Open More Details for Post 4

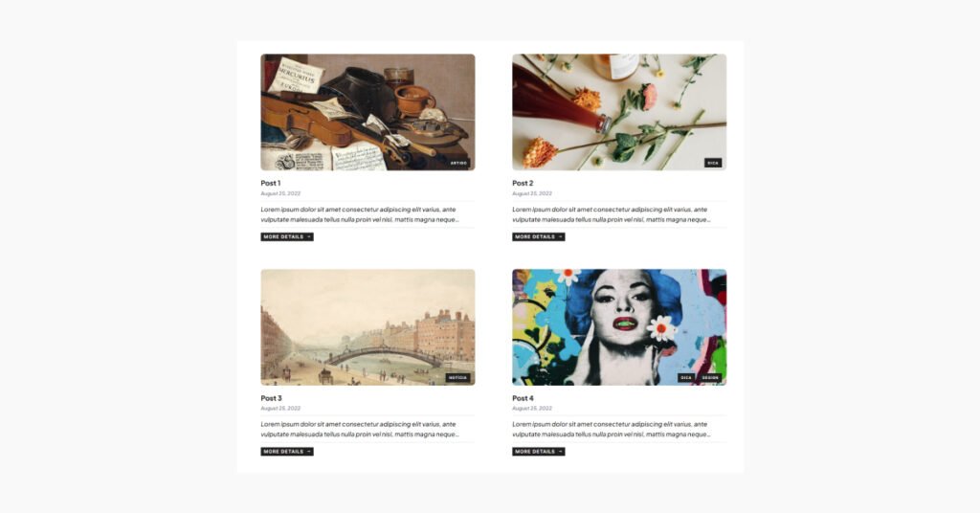coord(539,451)
